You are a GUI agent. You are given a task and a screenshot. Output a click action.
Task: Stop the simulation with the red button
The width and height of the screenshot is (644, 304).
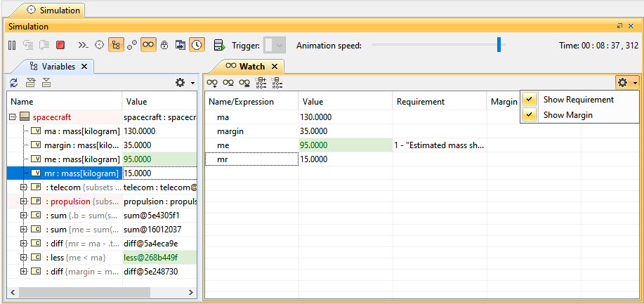pyautogui.click(x=61, y=45)
